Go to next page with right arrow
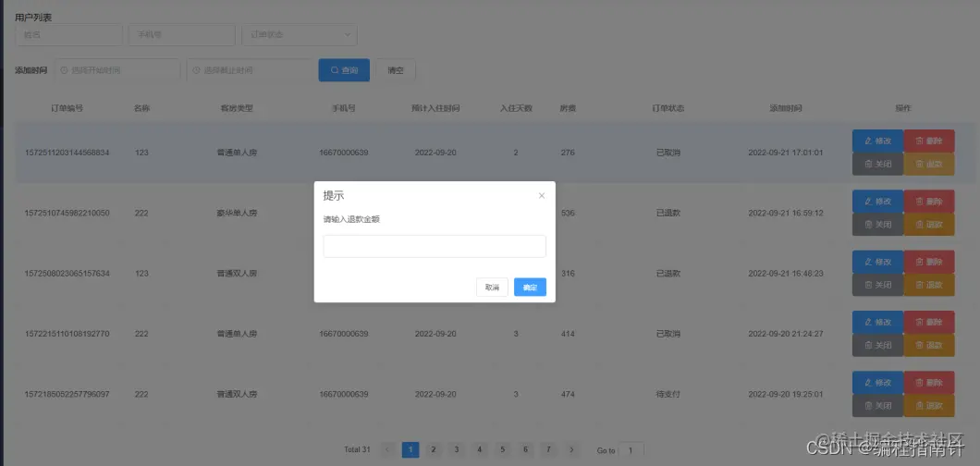 [x=571, y=449]
